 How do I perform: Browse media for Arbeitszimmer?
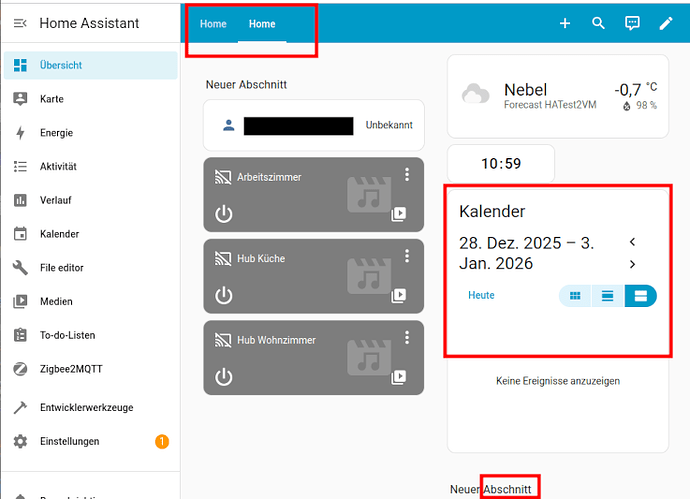[399, 214]
